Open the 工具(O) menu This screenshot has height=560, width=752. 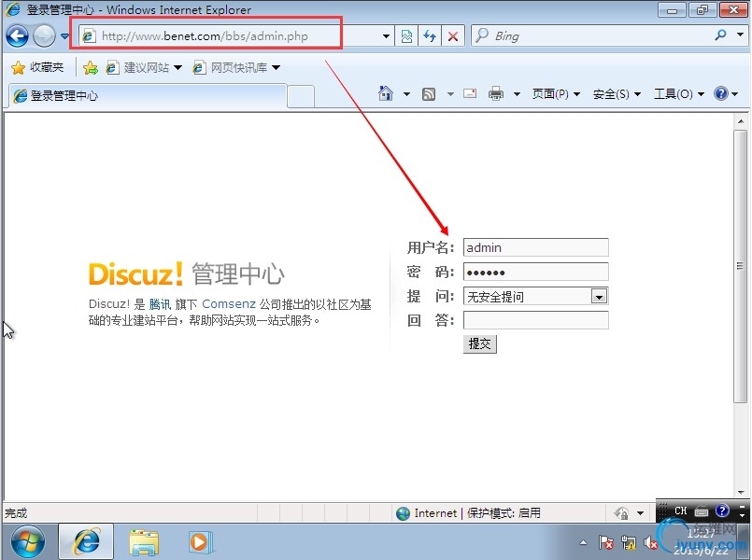(679, 94)
